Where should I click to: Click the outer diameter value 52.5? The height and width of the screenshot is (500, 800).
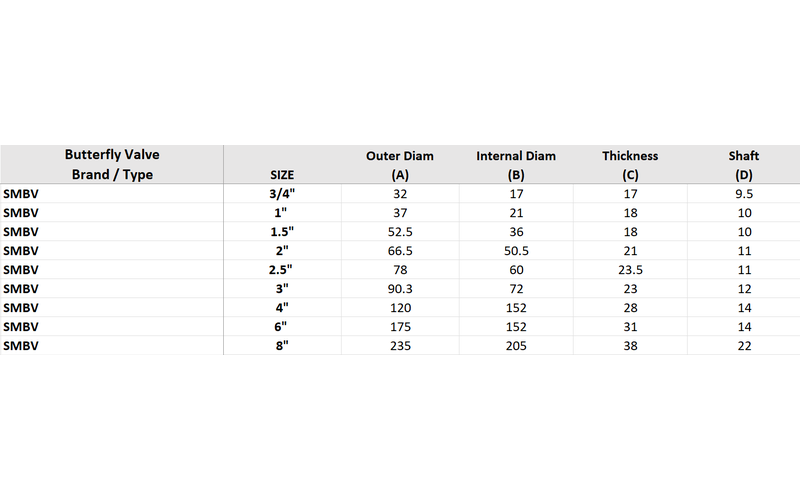pyautogui.click(x=400, y=232)
